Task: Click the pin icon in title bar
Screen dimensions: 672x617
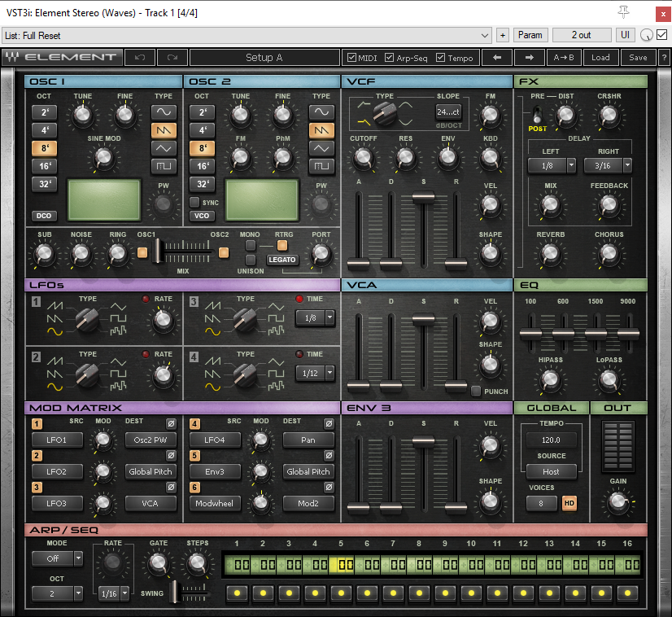Action: pos(623,12)
